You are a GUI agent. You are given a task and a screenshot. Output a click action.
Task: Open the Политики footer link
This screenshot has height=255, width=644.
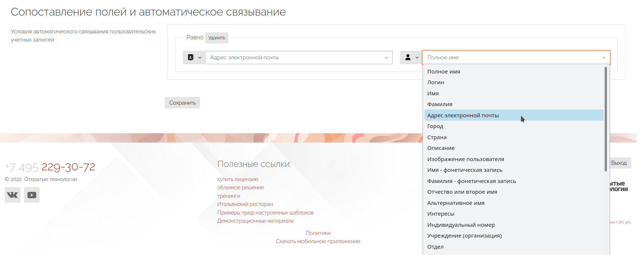[x=318, y=233]
